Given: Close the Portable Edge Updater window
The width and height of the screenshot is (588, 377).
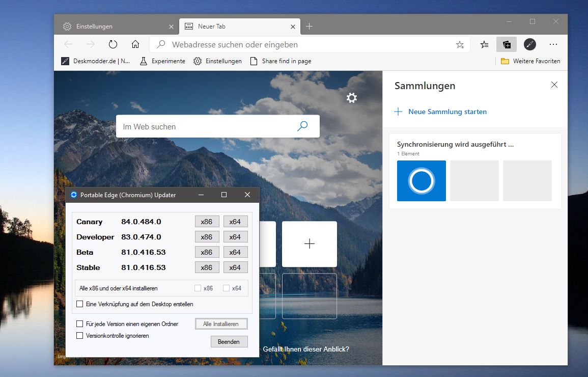Looking at the screenshot, I should tap(247, 195).
